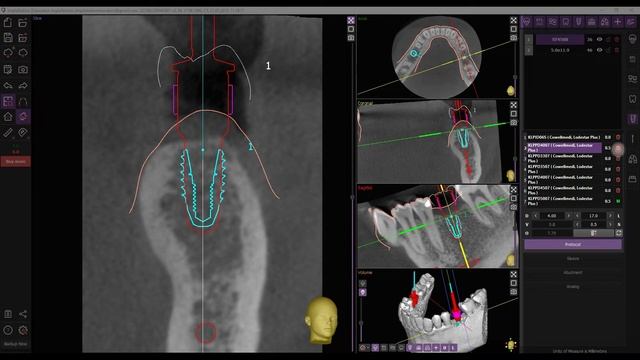Screen dimensions: 640x360
Task: Maximize the Axial view panel
Action: click(x=513, y=20)
